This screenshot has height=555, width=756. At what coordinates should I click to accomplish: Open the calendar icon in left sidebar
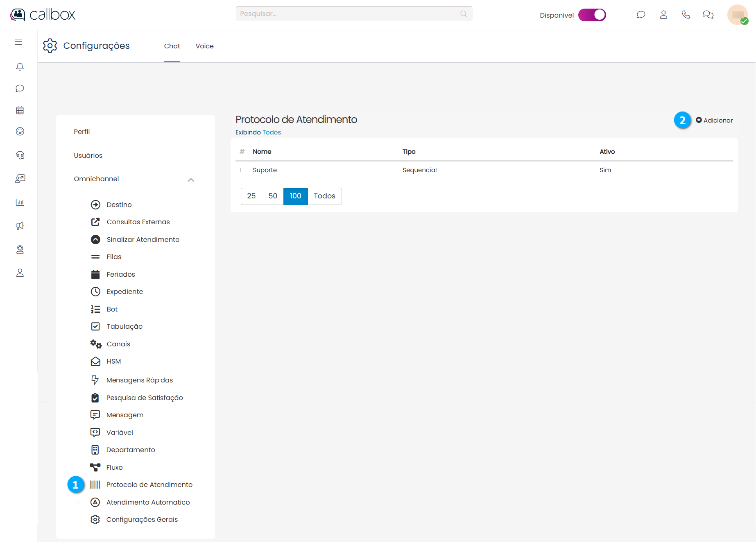tap(20, 110)
